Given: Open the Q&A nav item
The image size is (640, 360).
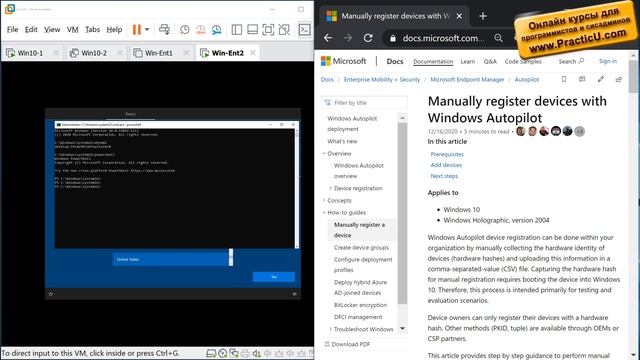Looking at the screenshot, I should point(490,62).
